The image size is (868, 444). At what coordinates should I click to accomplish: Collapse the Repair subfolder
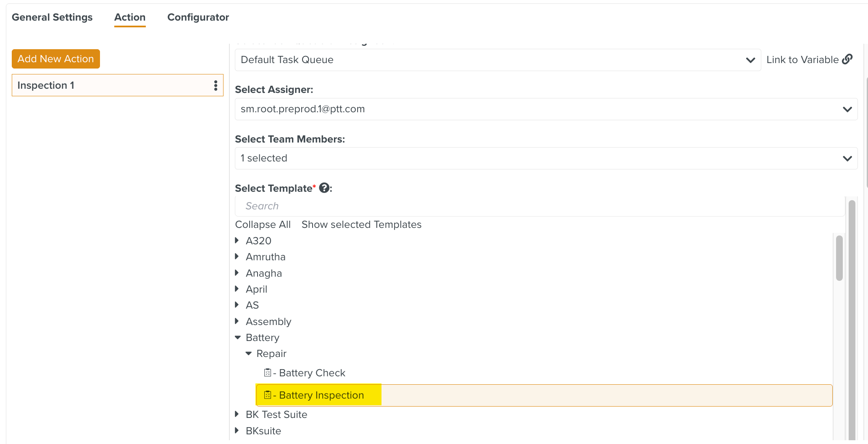point(249,353)
